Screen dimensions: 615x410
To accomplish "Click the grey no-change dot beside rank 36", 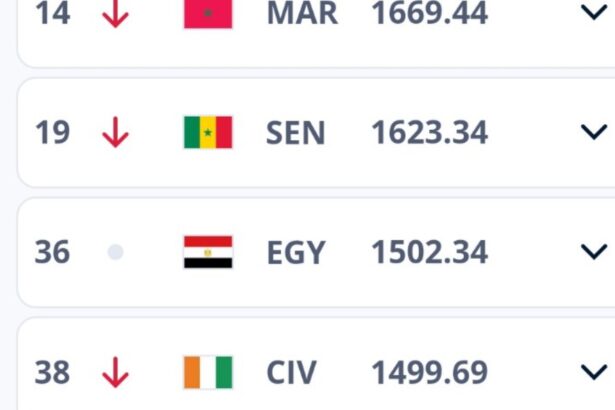I will (115, 253).
